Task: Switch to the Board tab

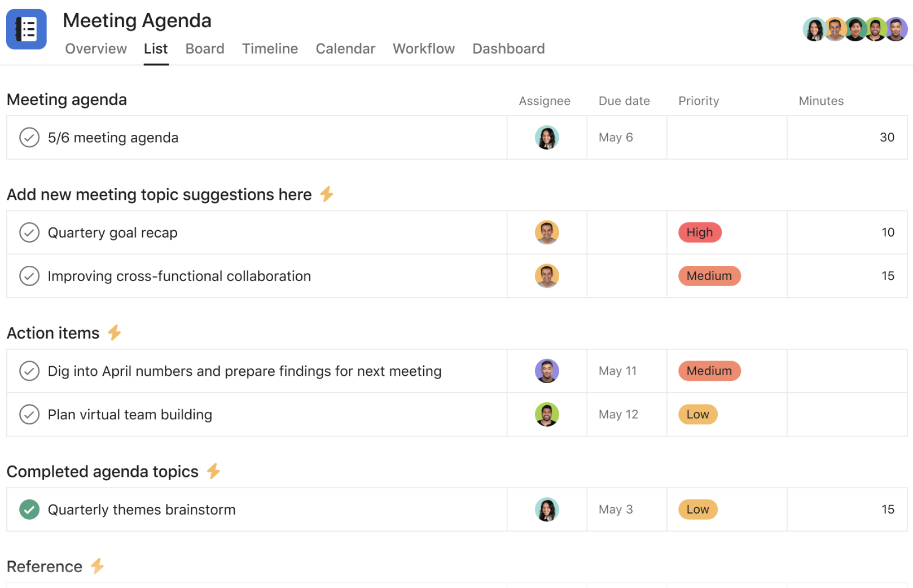Action: [205, 49]
